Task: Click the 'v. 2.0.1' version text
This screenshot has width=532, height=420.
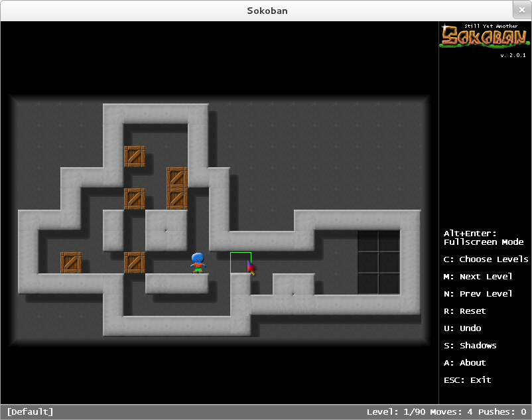Action: pos(513,55)
